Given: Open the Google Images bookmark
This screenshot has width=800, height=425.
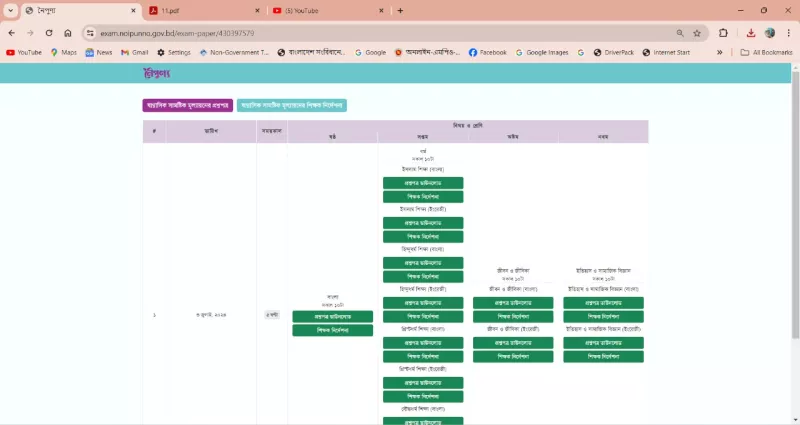Looking at the screenshot, I should 542,52.
